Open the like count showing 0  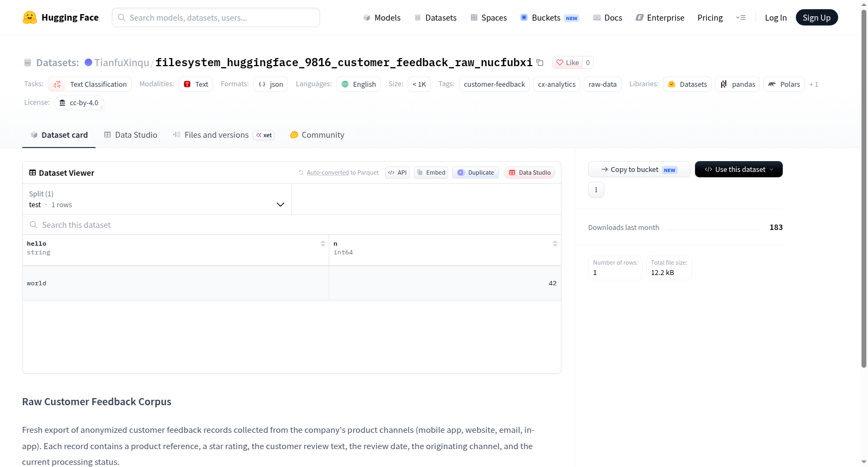point(588,62)
